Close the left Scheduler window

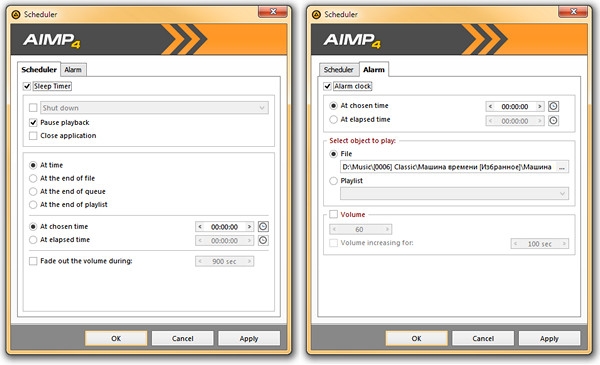click(x=273, y=12)
